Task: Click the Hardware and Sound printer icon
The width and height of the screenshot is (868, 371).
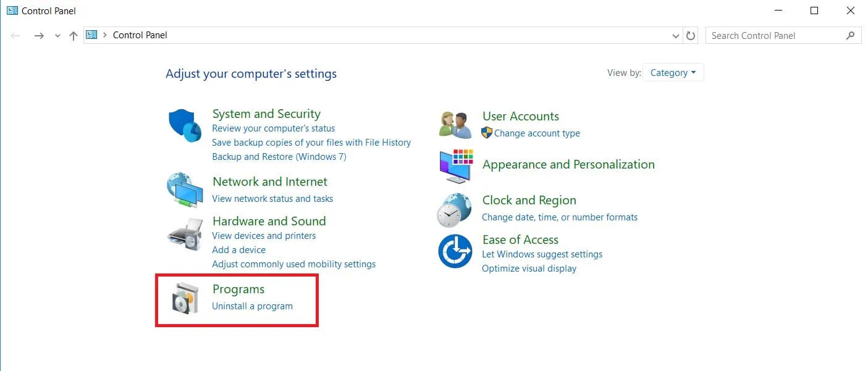Action: click(x=185, y=233)
